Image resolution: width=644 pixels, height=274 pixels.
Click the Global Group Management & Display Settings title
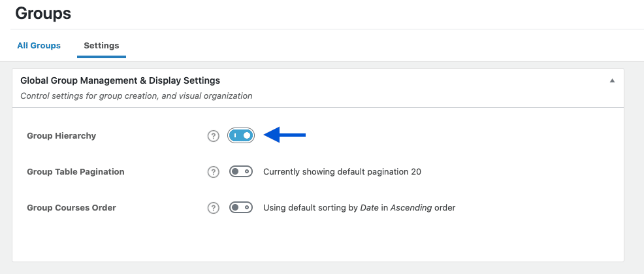click(x=120, y=80)
